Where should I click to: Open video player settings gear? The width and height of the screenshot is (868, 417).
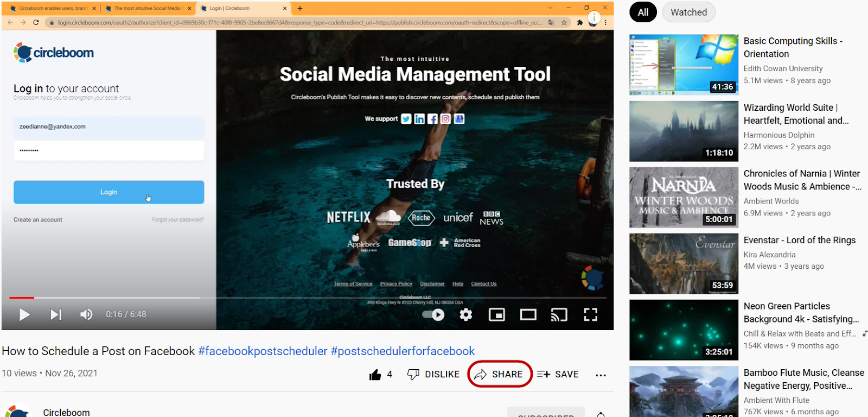(x=466, y=314)
